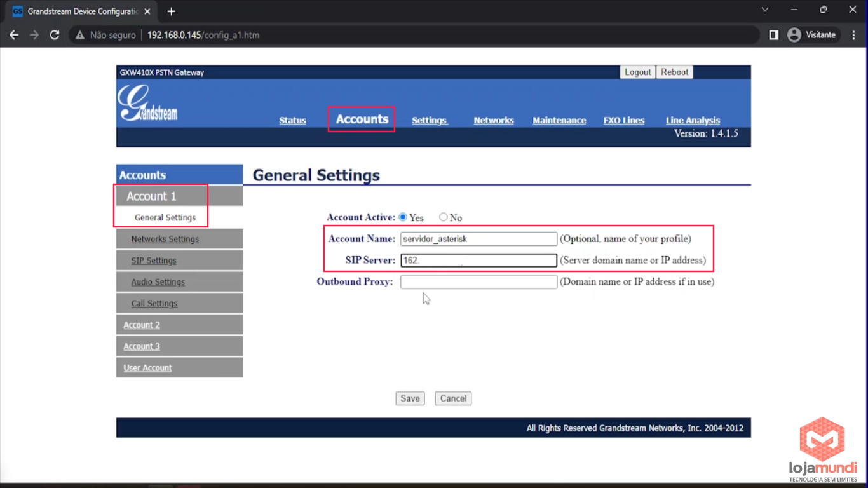Set Account Active to Yes
This screenshot has height=488, width=868.
tap(403, 217)
